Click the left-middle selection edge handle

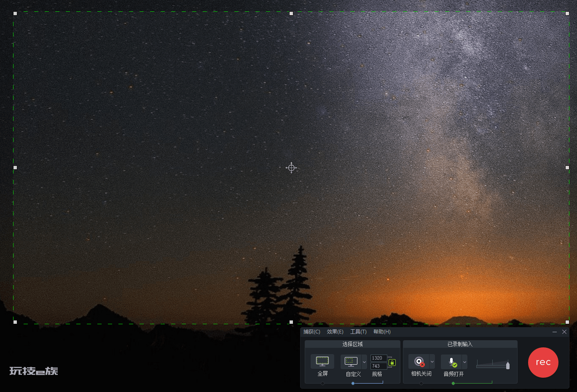pyautogui.click(x=15, y=168)
